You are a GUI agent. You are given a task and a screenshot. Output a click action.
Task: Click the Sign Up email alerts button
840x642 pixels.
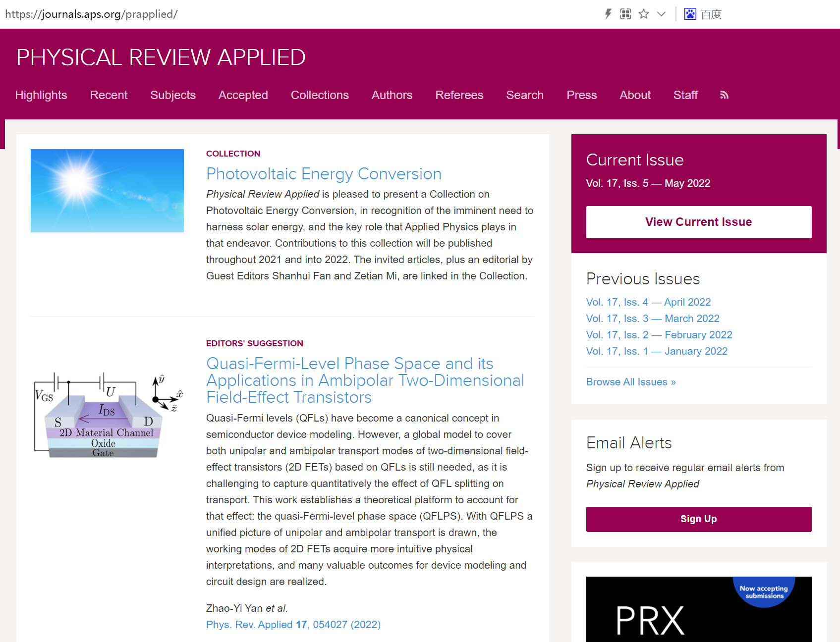tap(699, 519)
